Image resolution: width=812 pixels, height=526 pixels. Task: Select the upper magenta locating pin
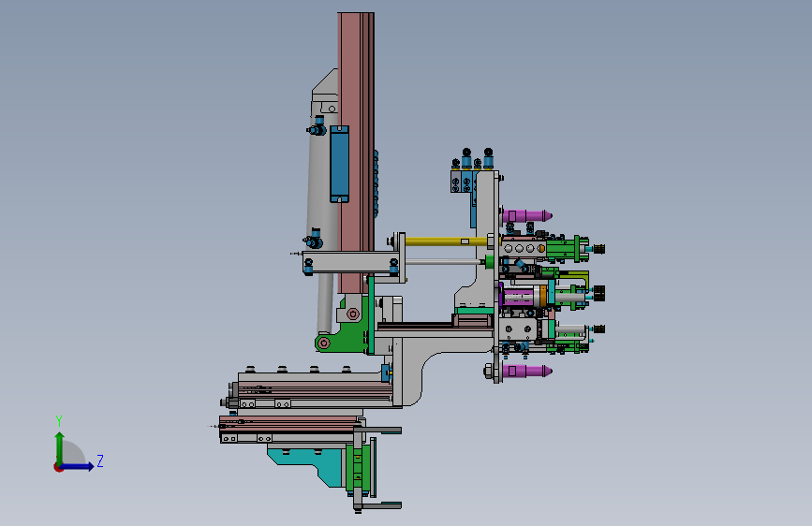click(x=526, y=215)
